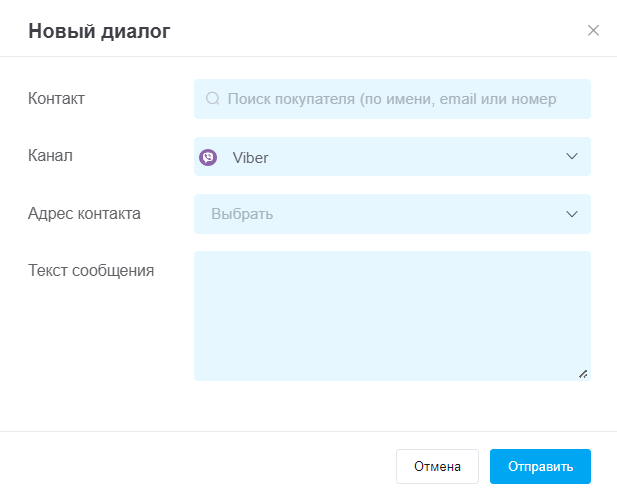This screenshot has height=495, width=617.
Task: Click the Поиск покупателя placeholder text
Action: coord(392,99)
